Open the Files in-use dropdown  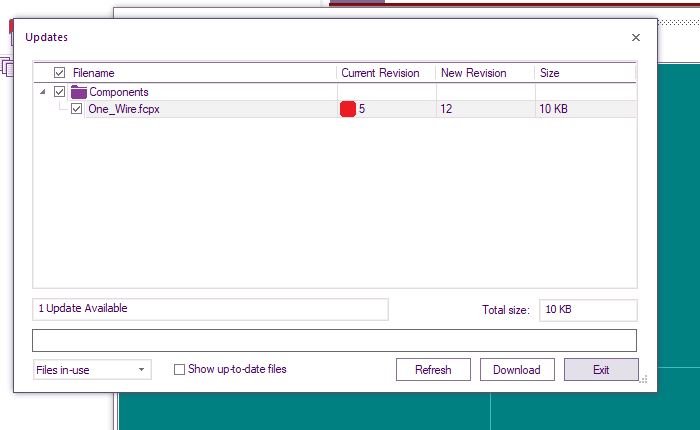tap(91, 370)
